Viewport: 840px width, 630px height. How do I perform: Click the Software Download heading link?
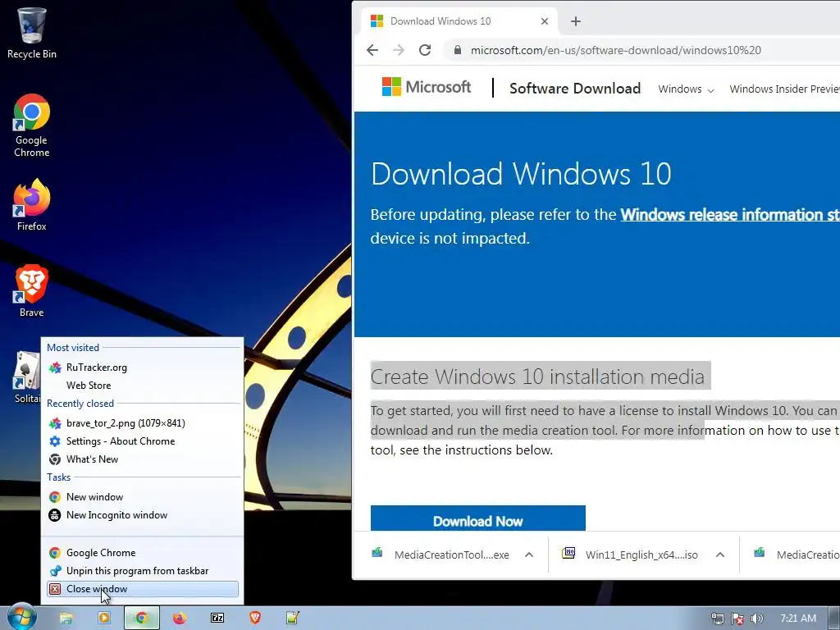575,89
